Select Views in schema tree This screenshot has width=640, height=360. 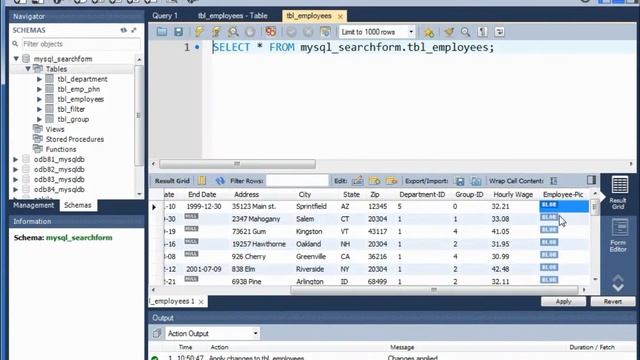click(55, 129)
